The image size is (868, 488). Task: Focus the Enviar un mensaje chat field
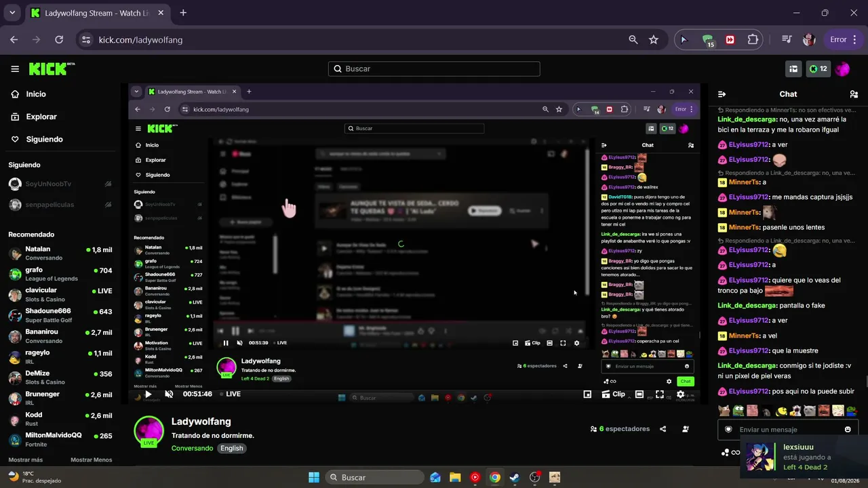tap(788, 429)
